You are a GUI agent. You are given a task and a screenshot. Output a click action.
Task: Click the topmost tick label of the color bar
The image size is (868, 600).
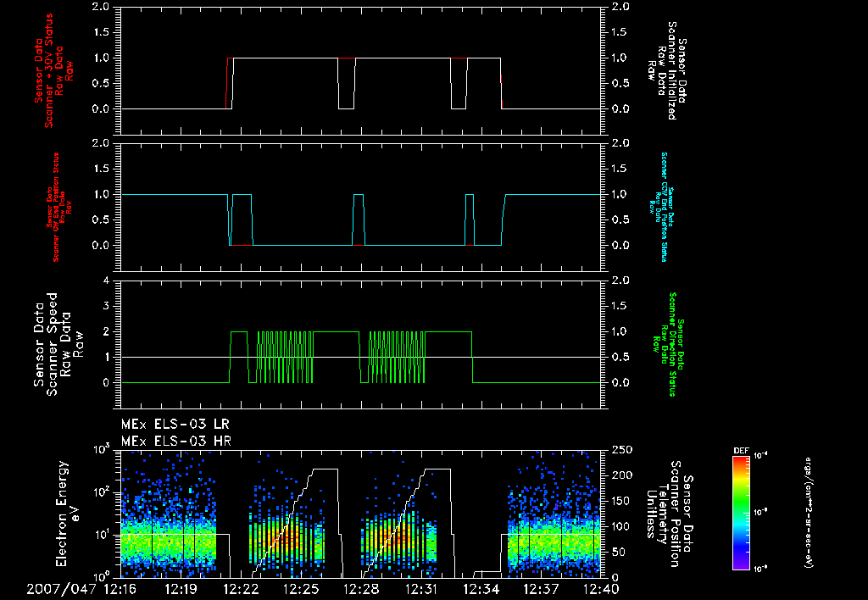[760, 456]
